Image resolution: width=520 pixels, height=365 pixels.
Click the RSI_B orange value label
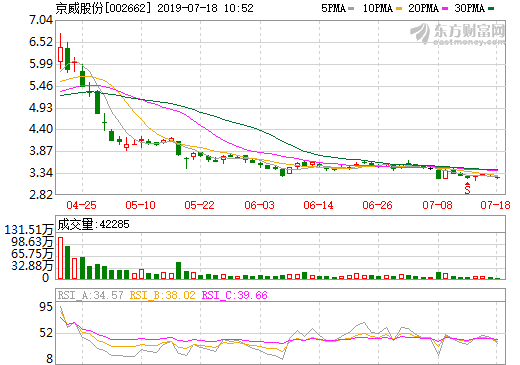[162, 295]
